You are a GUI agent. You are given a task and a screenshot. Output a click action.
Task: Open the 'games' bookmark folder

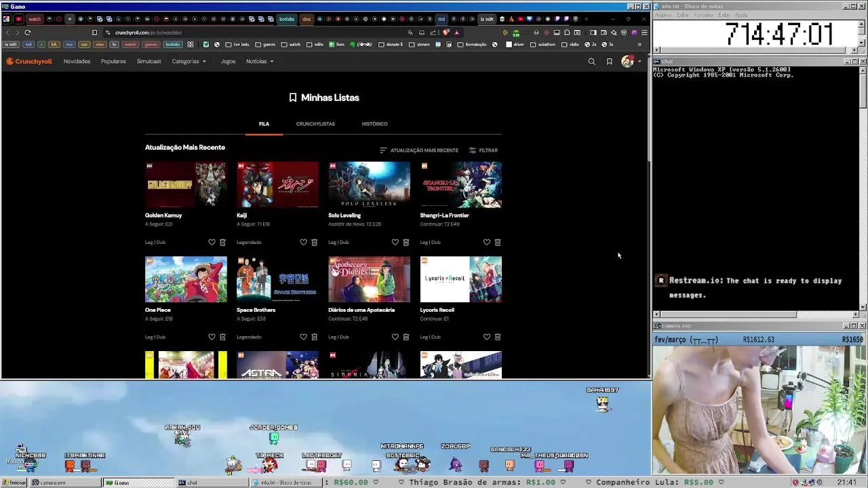click(265, 45)
